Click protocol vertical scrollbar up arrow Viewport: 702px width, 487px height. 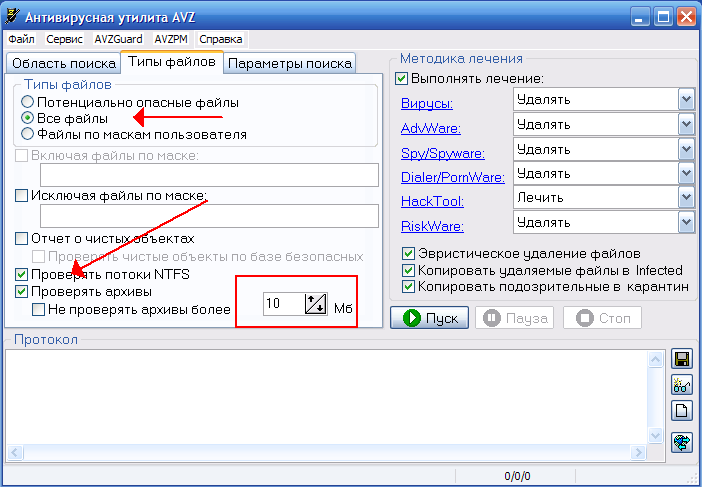pyautogui.click(x=655, y=359)
